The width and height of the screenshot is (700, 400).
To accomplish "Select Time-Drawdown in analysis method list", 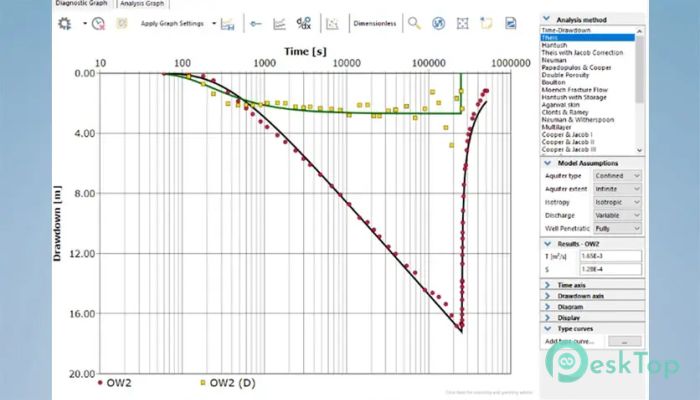I will pos(566,30).
